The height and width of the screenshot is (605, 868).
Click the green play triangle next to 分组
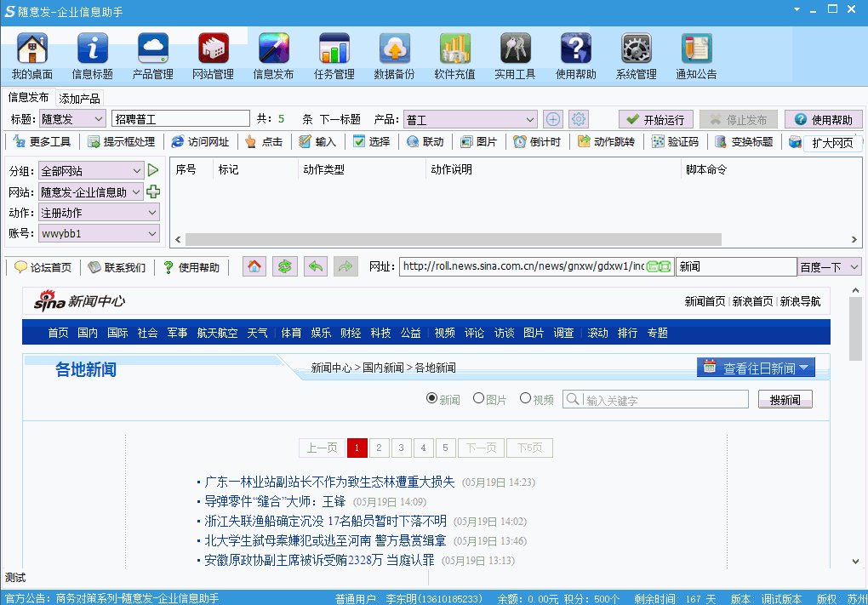(x=153, y=170)
